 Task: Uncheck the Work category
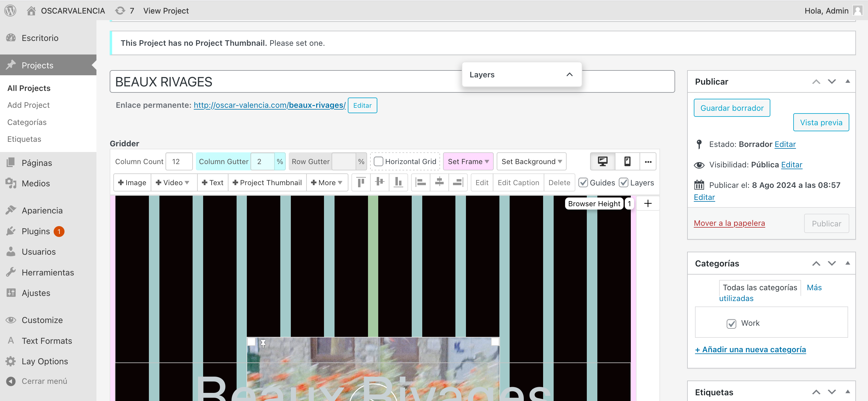(731, 323)
